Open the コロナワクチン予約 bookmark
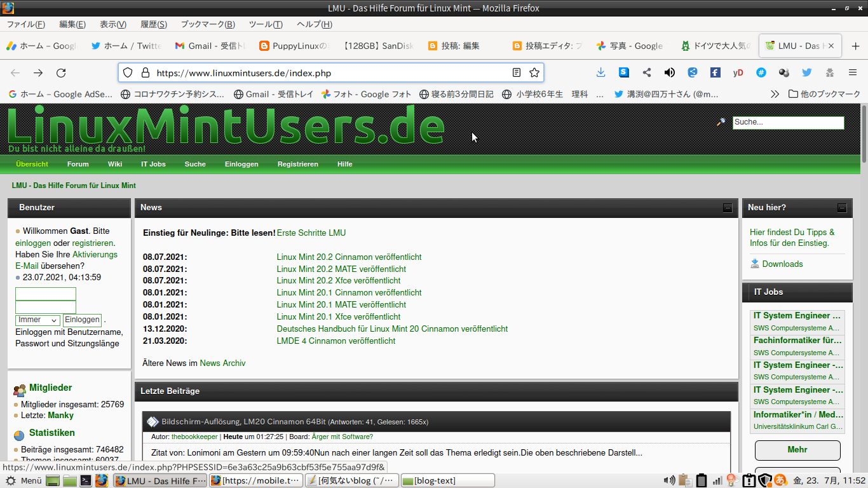The height and width of the screenshot is (488, 868). click(172, 94)
